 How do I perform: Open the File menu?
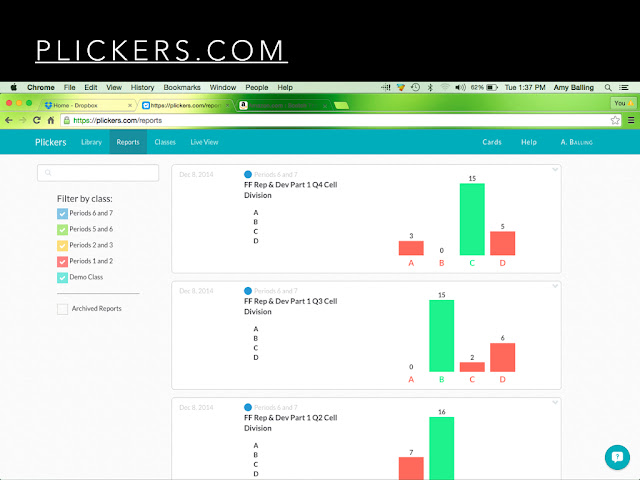[69, 87]
